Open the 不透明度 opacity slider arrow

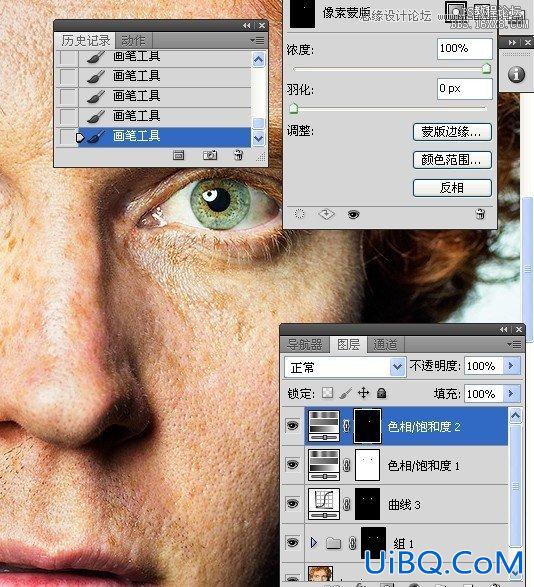point(511,365)
